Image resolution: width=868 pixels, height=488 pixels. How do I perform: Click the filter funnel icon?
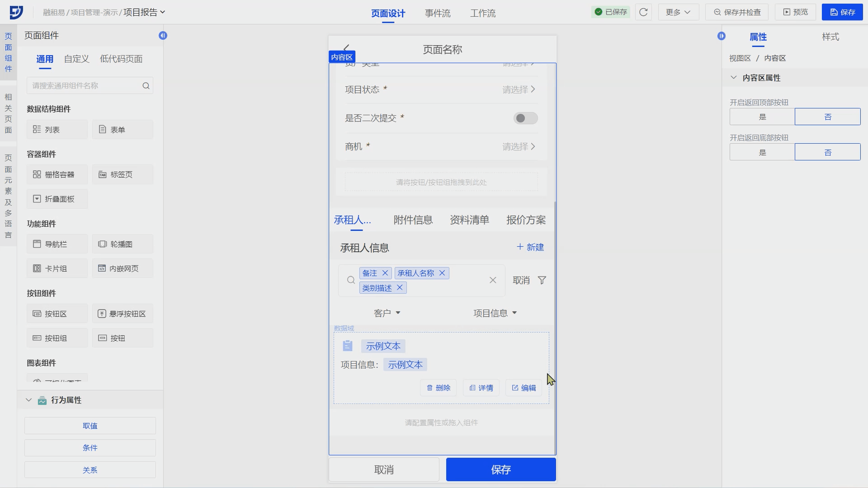(x=542, y=281)
